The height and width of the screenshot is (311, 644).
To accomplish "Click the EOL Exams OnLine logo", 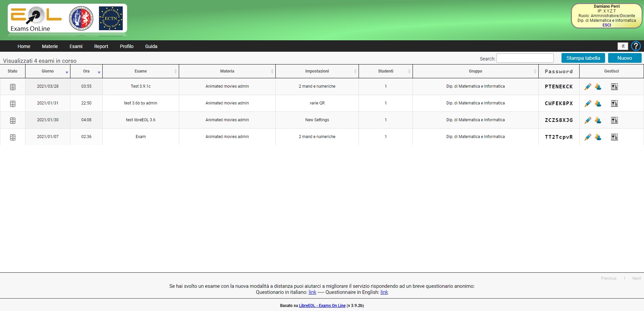I will point(36,19).
